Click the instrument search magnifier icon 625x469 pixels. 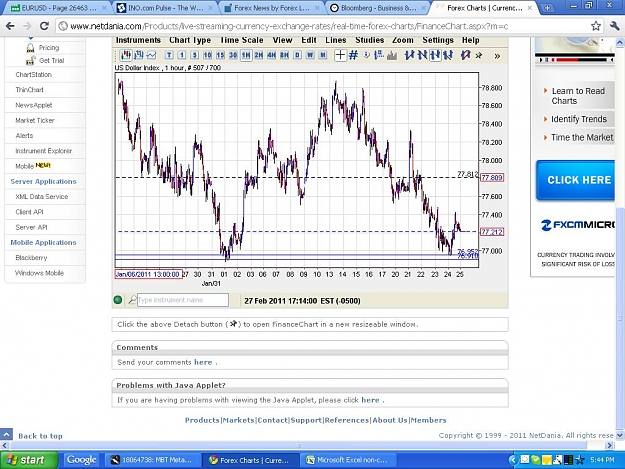tap(132, 300)
